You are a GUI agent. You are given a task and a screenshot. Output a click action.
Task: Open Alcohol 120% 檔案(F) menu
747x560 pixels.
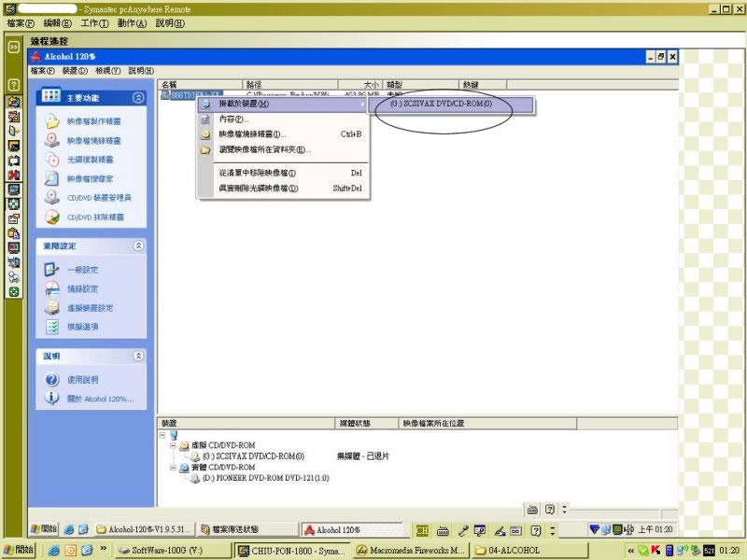pyautogui.click(x=42, y=71)
